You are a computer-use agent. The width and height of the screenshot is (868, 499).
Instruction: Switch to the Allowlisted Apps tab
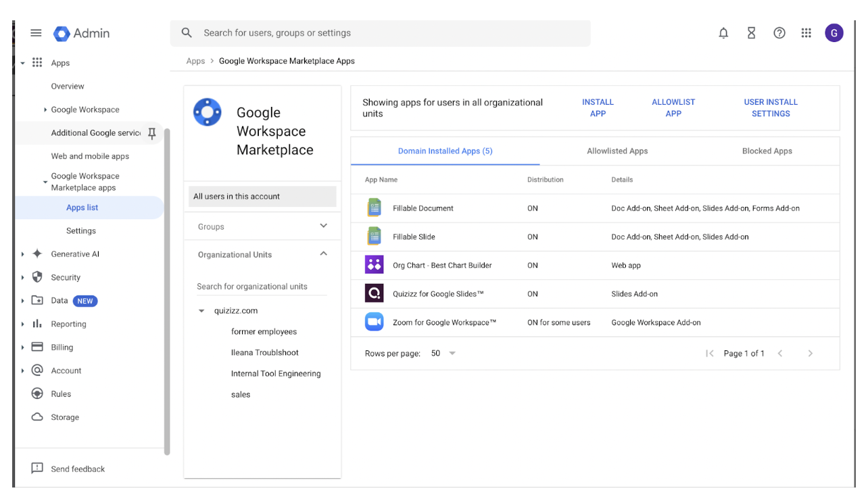click(x=617, y=151)
